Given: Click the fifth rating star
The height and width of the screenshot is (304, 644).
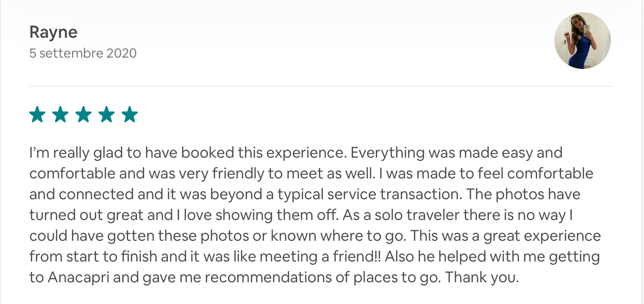Looking at the screenshot, I should coord(130,115).
